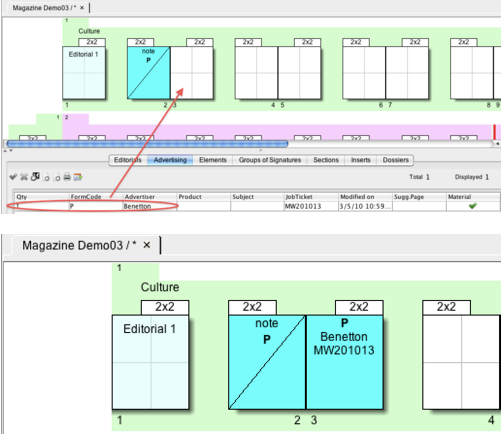Click the green Material checkmark for Benetton
This screenshot has height=435, width=504.
click(x=472, y=206)
